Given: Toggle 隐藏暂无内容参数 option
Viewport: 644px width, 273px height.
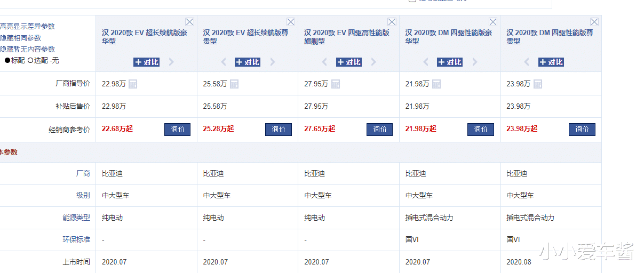Looking at the screenshot, I should coord(27,49).
